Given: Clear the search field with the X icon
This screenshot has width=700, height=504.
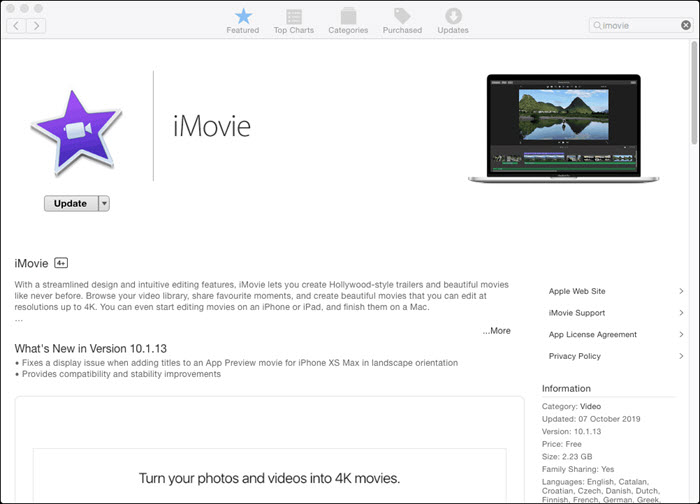Looking at the screenshot, I should tap(686, 25).
